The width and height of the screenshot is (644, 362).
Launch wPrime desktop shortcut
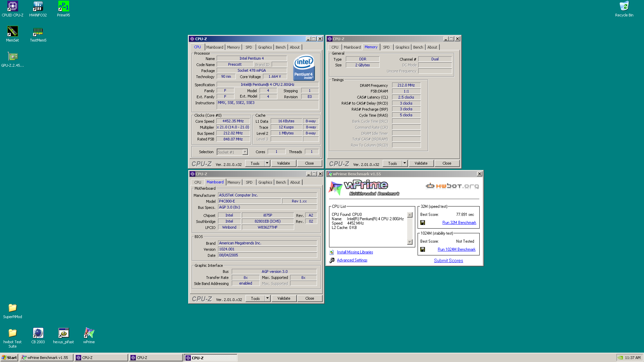89,336
